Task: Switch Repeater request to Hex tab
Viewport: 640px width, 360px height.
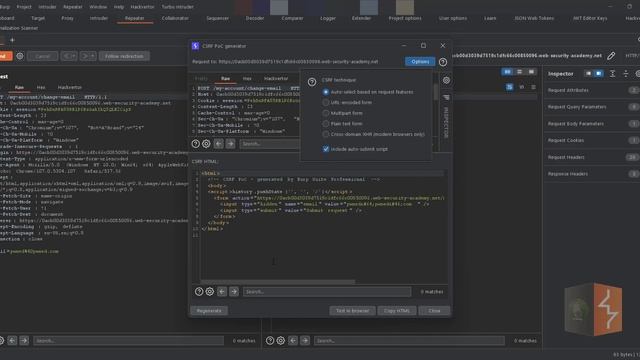Action: pos(41,87)
